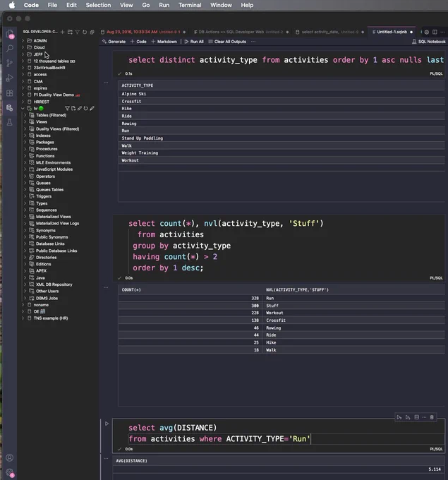Split the cell using cell toolbar icon

pyautogui.click(x=416, y=417)
